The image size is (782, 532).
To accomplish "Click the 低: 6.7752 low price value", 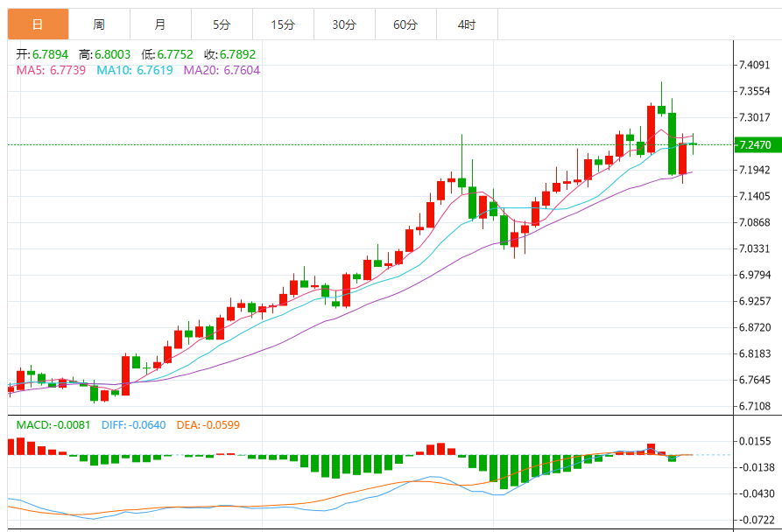I will (x=166, y=54).
